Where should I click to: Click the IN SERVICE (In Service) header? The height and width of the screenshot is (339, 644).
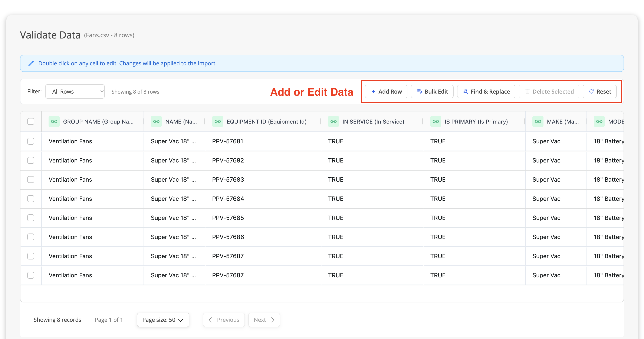pos(373,122)
